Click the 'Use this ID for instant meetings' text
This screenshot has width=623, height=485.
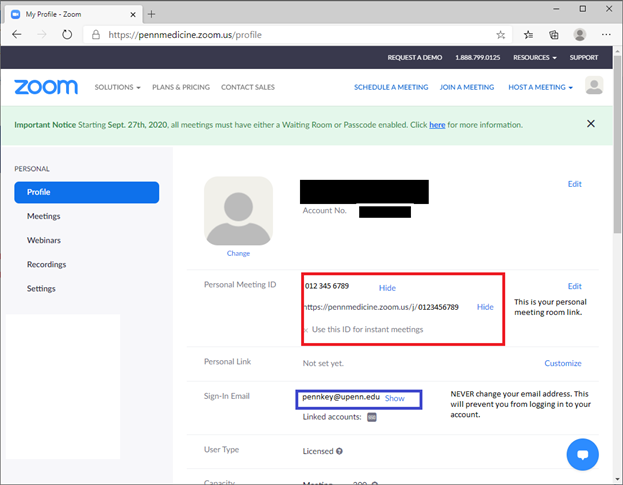point(368,329)
